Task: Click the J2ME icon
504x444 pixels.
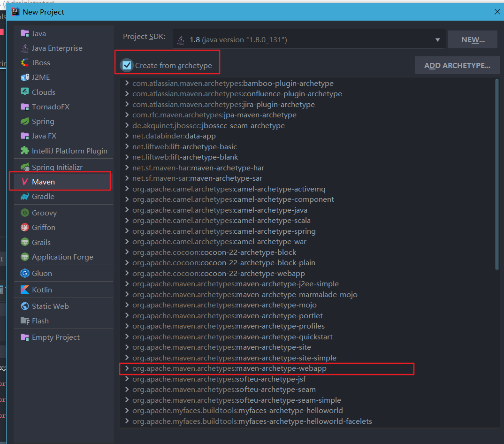Action: 25,77
